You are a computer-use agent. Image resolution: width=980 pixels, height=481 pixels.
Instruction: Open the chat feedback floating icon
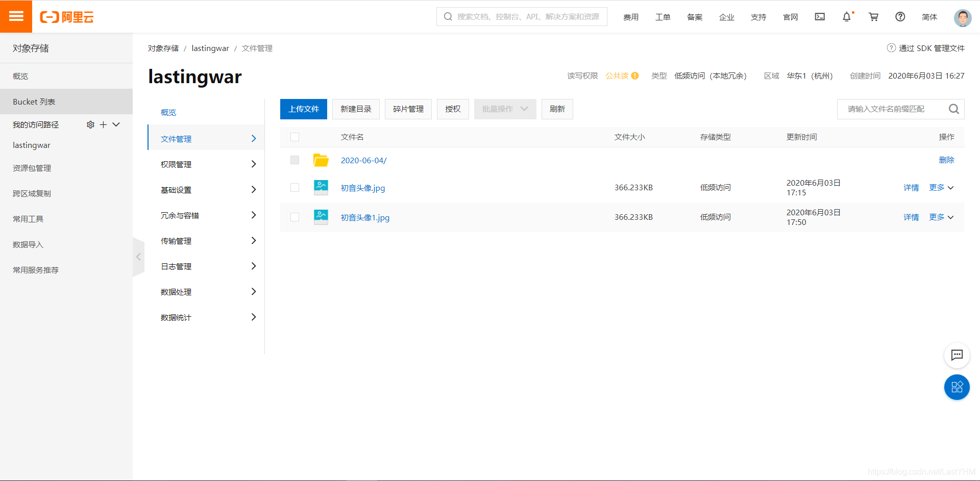[x=957, y=355]
